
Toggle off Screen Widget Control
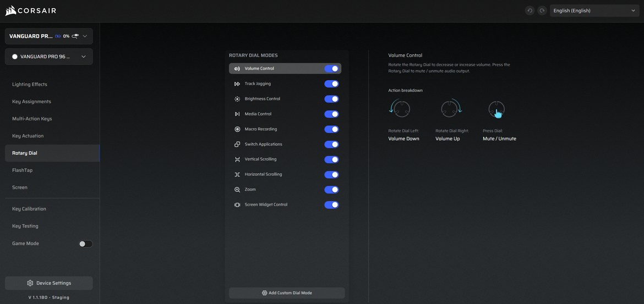(x=331, y=205)
